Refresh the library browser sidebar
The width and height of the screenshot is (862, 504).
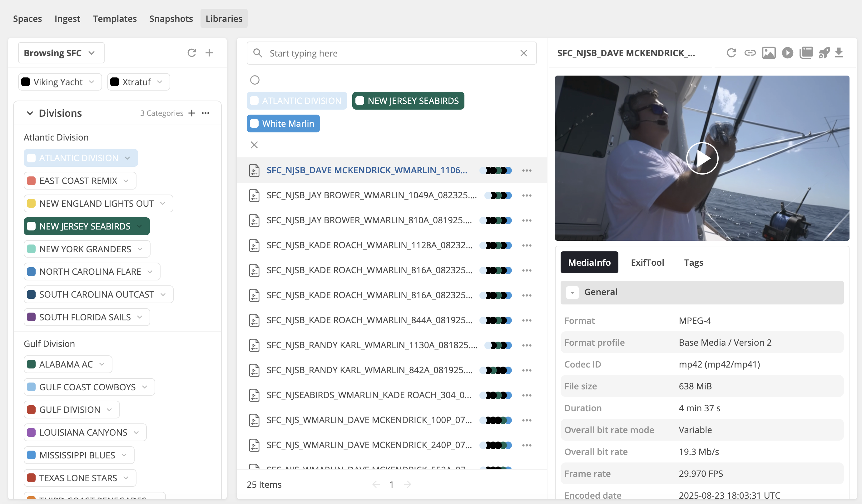point(191,53)
